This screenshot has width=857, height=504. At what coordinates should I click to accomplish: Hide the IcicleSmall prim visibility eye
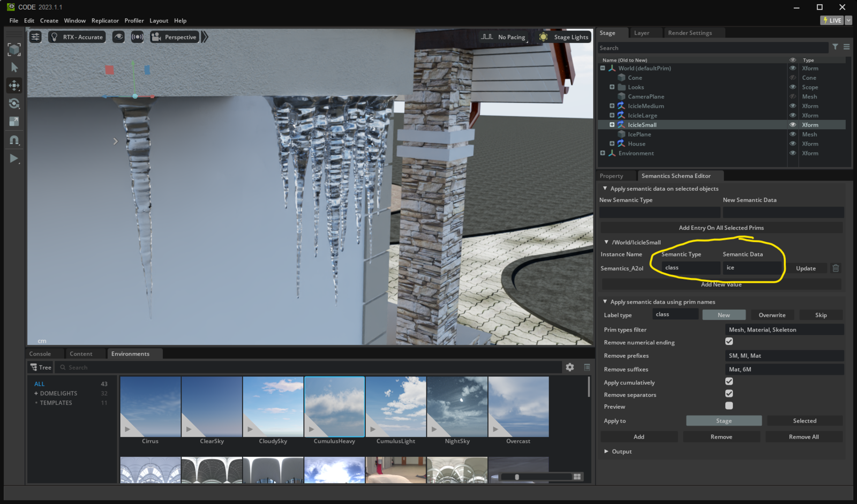(793, 125)
